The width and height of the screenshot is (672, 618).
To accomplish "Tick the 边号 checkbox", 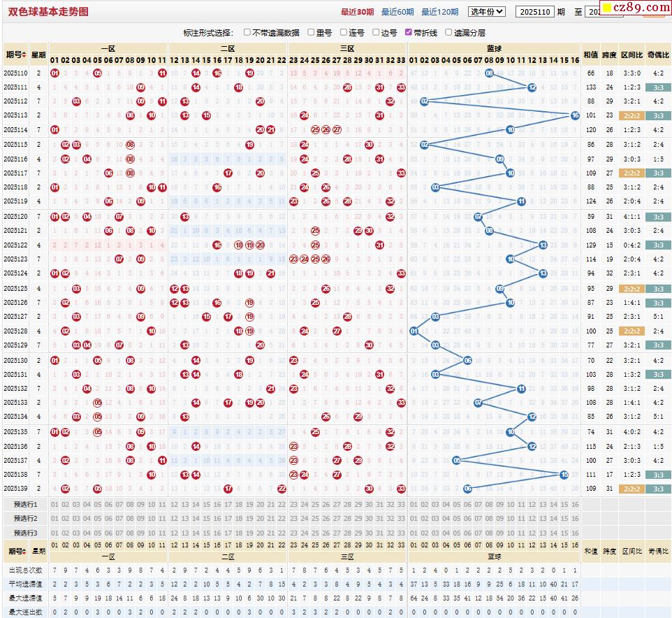I will (376, 32).
